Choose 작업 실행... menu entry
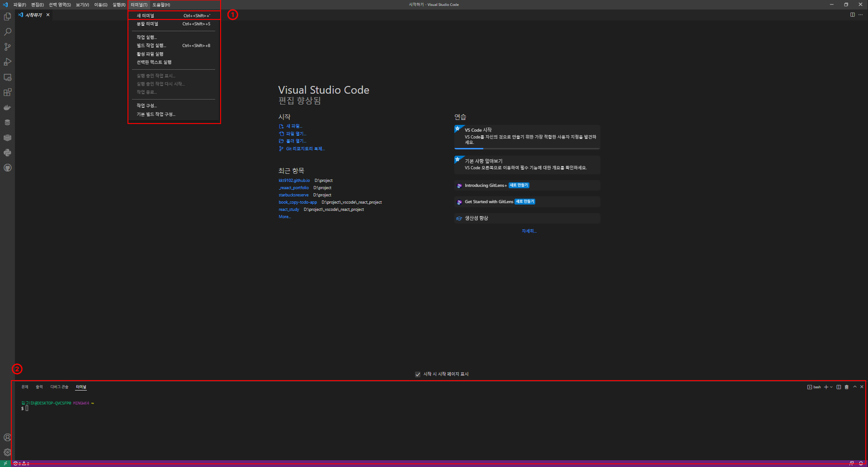868x467 pixels. (x=174, y=37)
